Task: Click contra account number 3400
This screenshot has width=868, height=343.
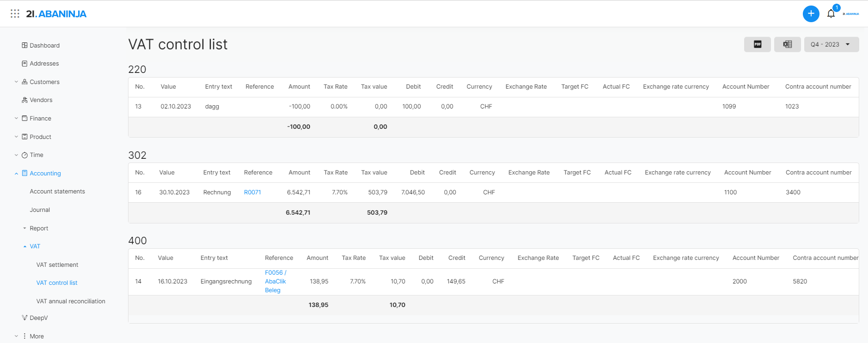Action: coord(793,192)
